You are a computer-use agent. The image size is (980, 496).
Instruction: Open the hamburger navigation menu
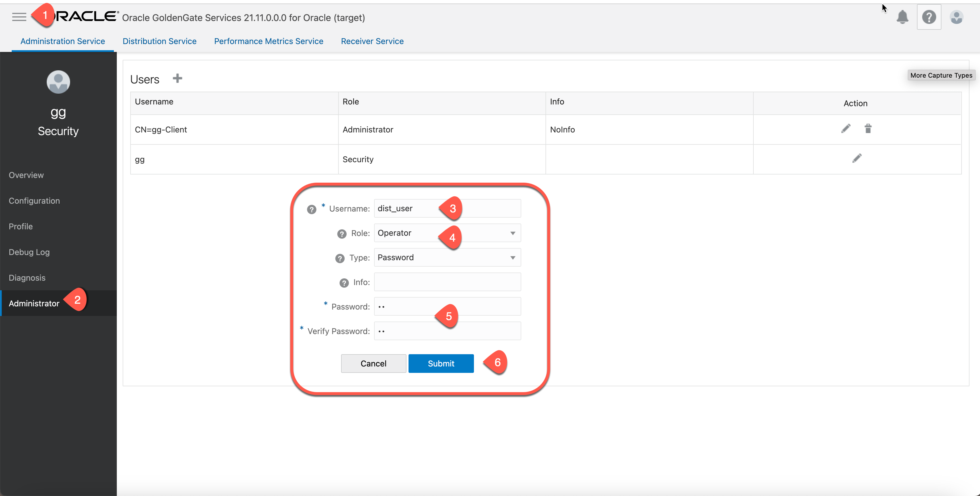(x=19, y=17)
